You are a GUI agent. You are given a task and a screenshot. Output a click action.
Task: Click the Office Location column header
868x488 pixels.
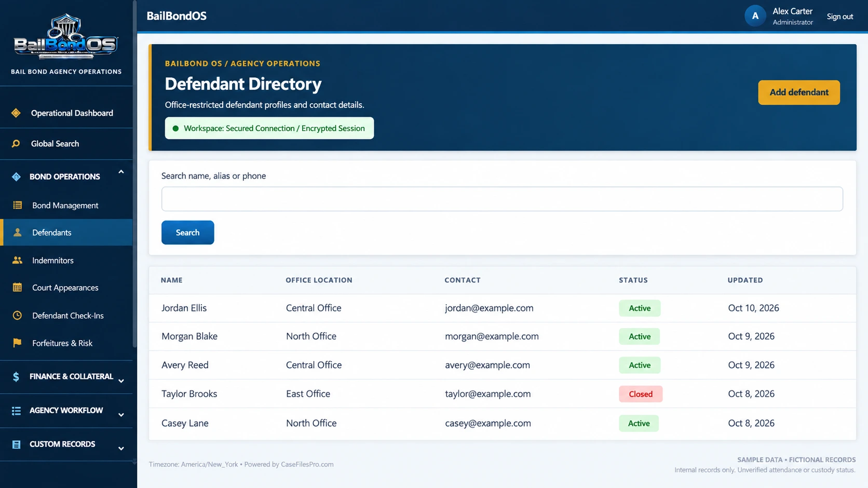coord(319,280)
